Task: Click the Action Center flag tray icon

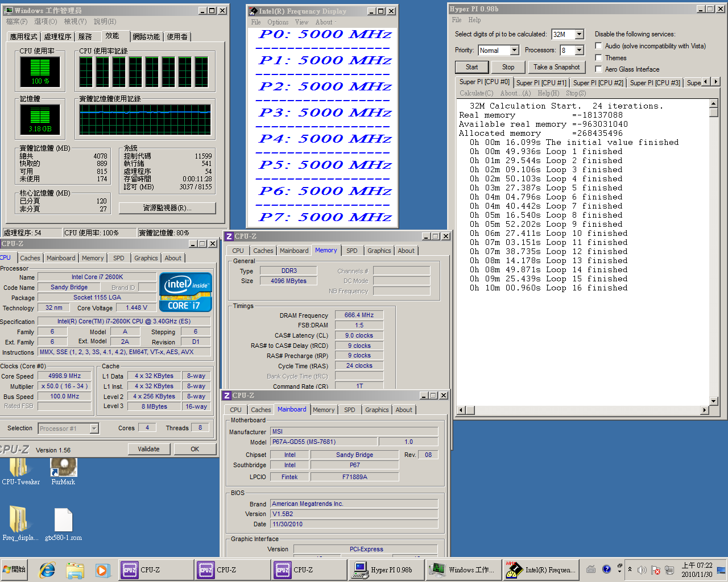Action: pos(656,569)
